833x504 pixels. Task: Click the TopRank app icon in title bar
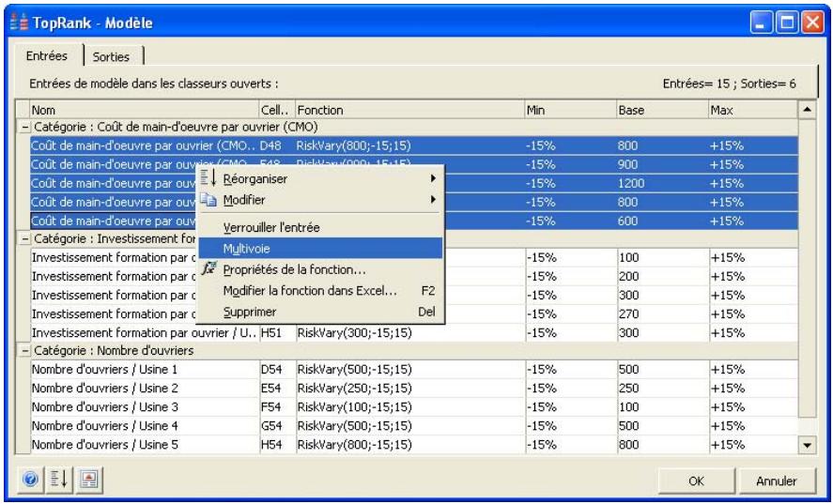19,23
